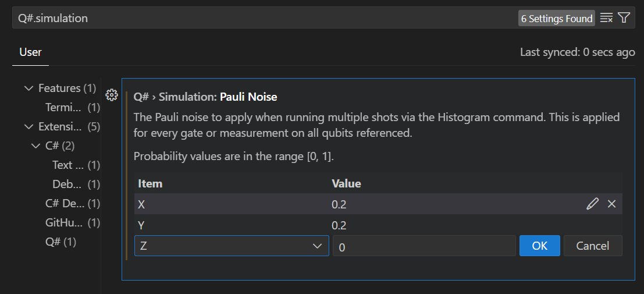
Task: Click the gear icon beside Pauli Noise
Action: click(x=112, y=95)
